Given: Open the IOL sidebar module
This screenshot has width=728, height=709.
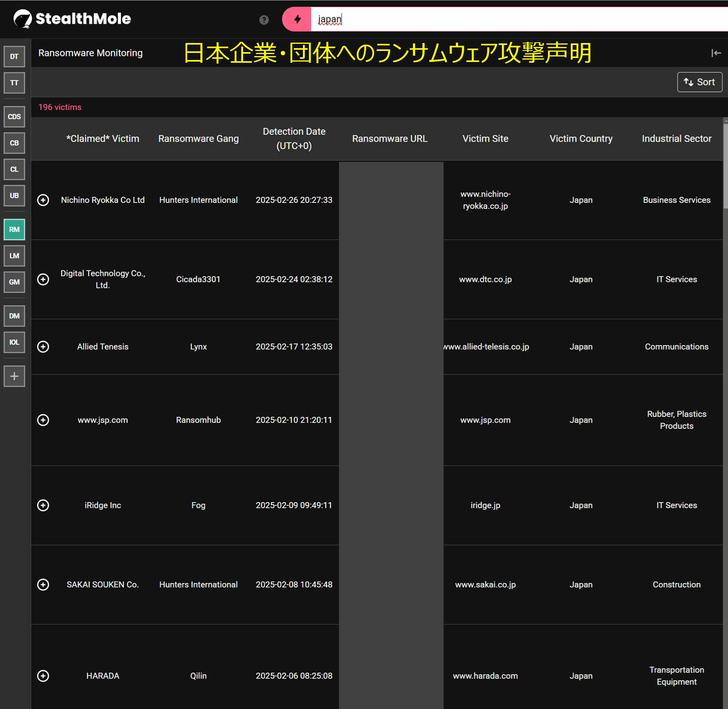Looking at the screenshot, I should [x=14, y=342].
